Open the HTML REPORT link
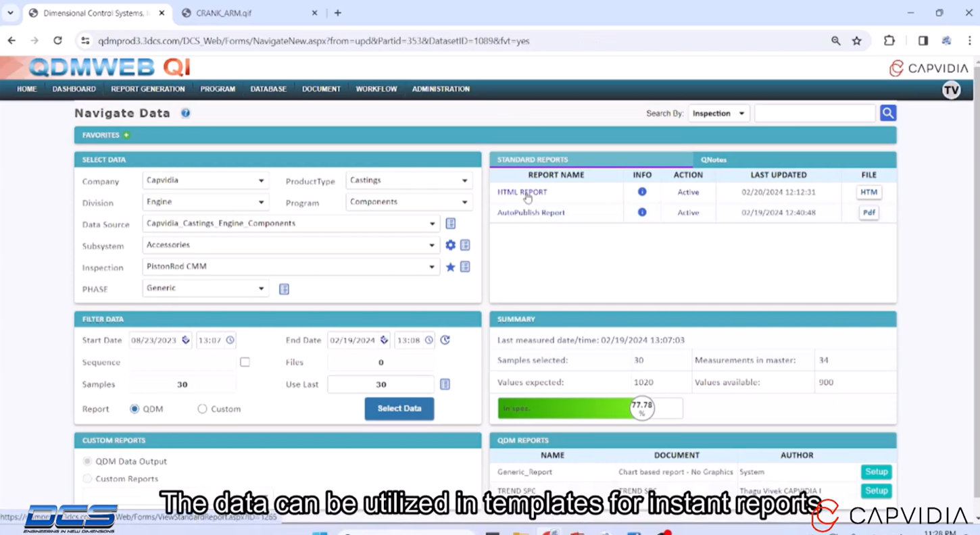Screen dimensions: 980x535 522,192
